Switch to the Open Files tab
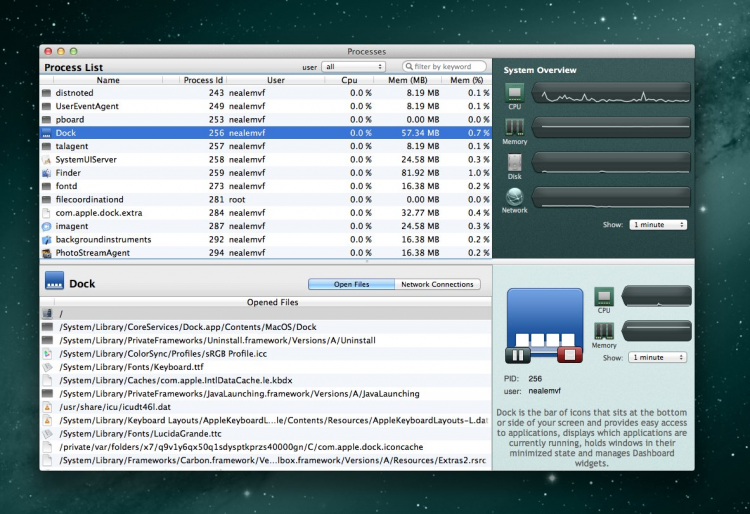Image resolution: width=750 pixels, height=514 pixels. click(x=351, y=284)
